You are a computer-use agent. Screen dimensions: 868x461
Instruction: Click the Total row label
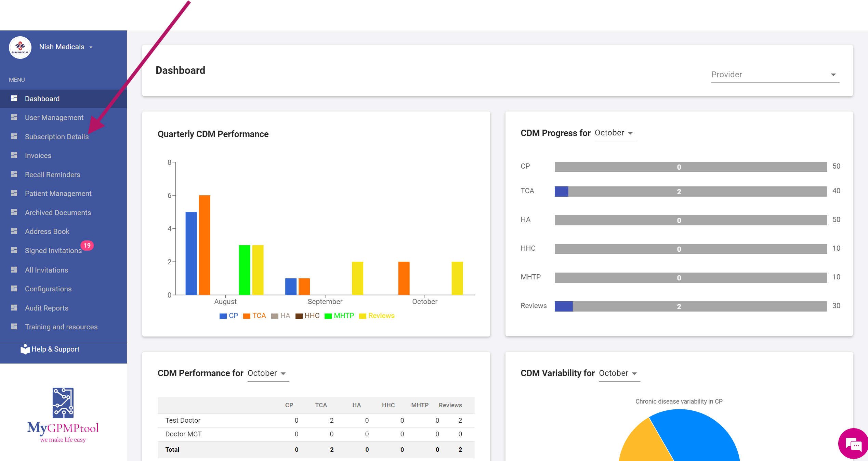point(172,449)
